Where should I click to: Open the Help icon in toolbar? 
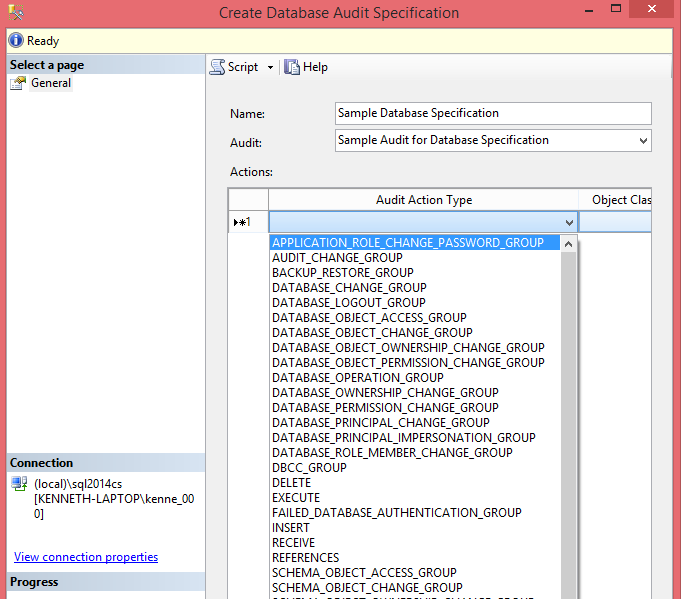(292, 67)
